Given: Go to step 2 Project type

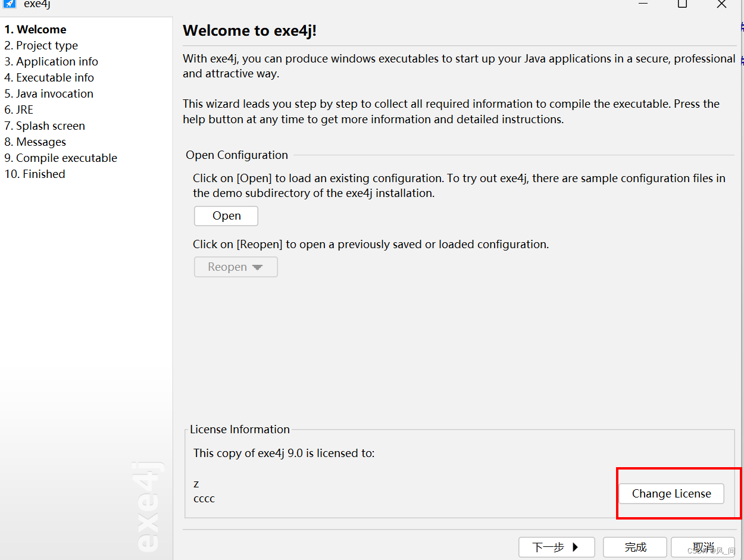Looking at the screenshot, I should coord(41,45).
